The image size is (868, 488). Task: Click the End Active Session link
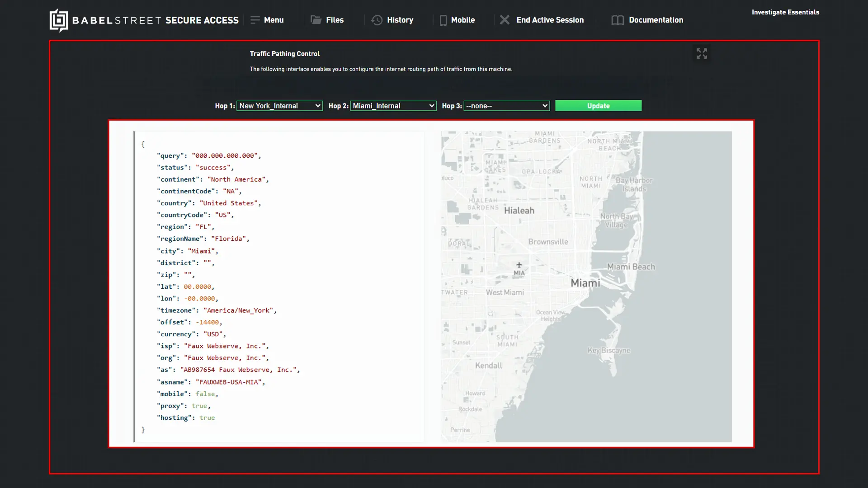tap(550, 20)
